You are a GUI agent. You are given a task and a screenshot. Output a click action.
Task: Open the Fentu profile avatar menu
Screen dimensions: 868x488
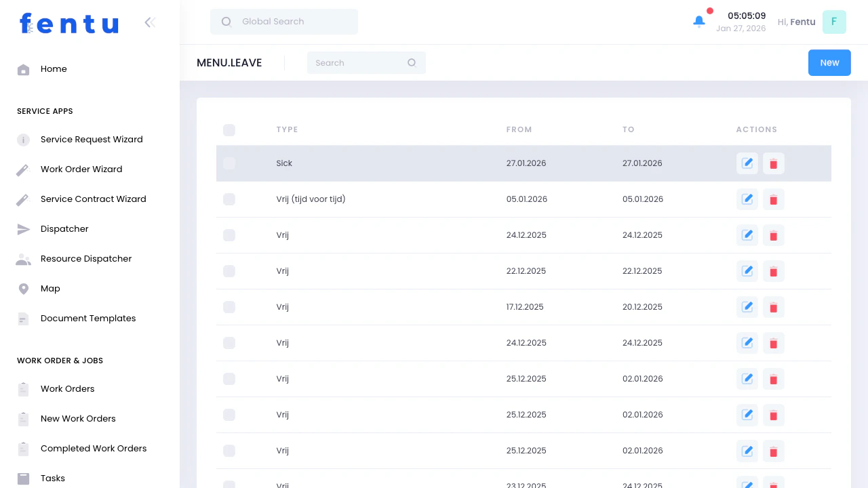834,22
